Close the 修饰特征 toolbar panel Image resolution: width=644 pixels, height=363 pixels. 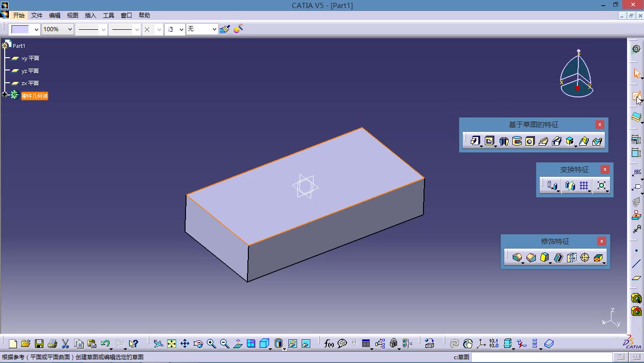[602, 242]
